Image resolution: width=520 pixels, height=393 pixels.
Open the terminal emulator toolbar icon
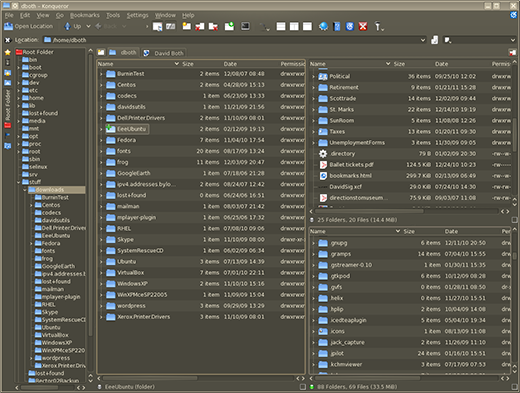pyautogui.click(x=245, y=26)
